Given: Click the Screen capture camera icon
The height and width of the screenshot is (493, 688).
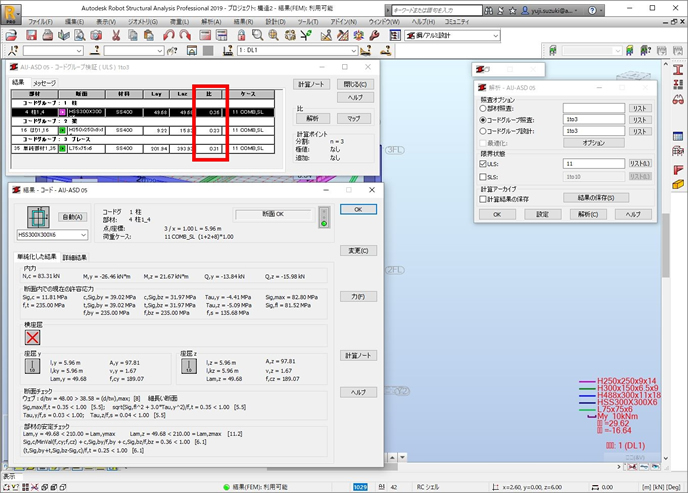Looking at the screenshot, I should 96,35.
